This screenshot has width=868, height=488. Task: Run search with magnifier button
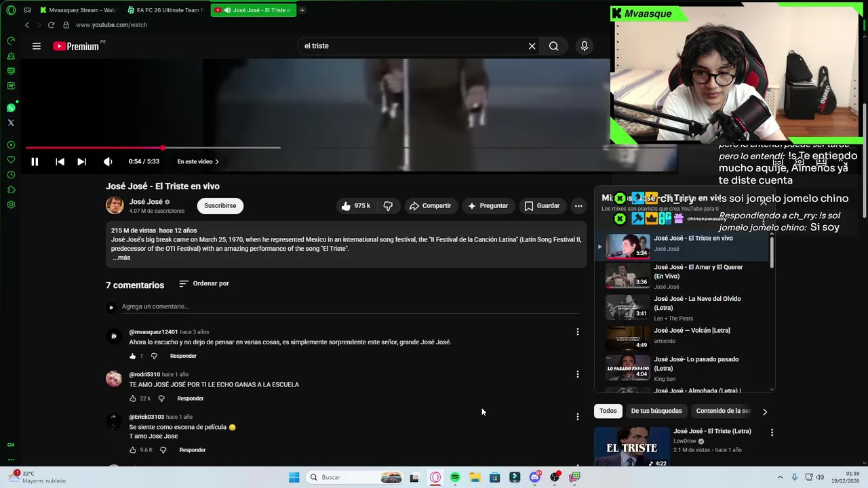(x=554, y=46)
